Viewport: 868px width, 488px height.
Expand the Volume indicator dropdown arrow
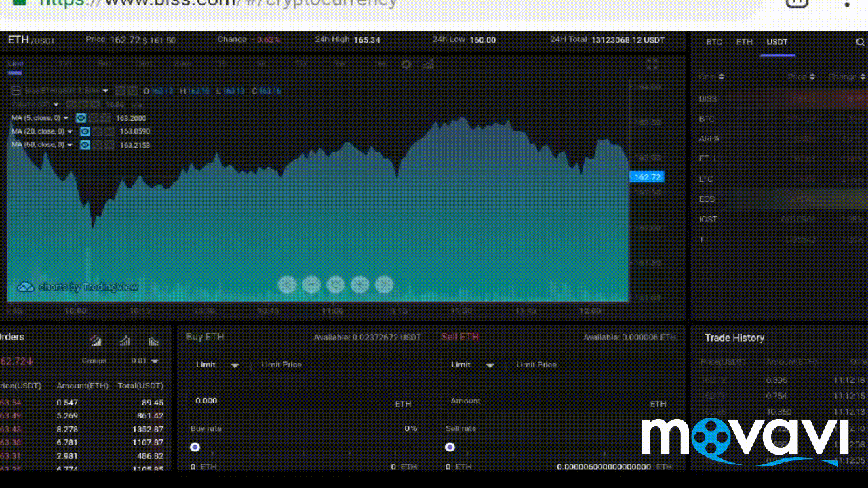(56, 104)
